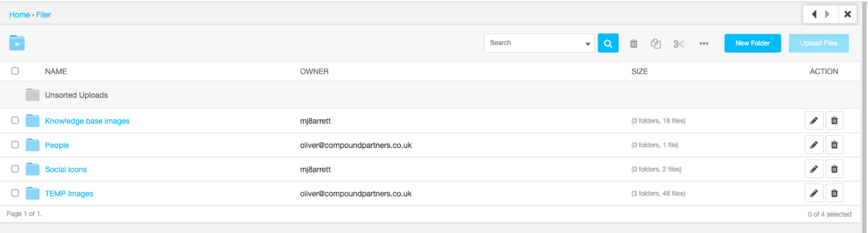Delete Social icons folder via trash icon

coord(834,169)
